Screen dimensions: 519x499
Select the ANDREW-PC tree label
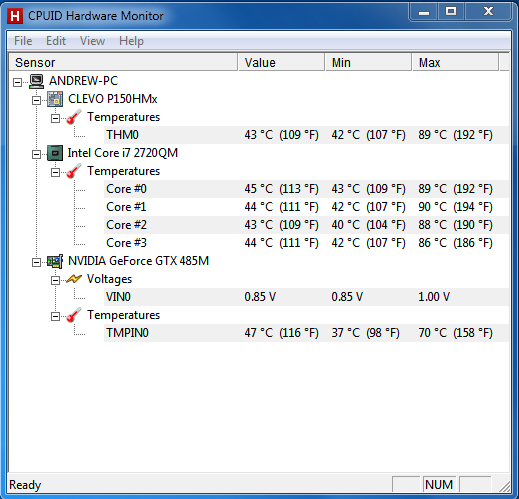83,81
